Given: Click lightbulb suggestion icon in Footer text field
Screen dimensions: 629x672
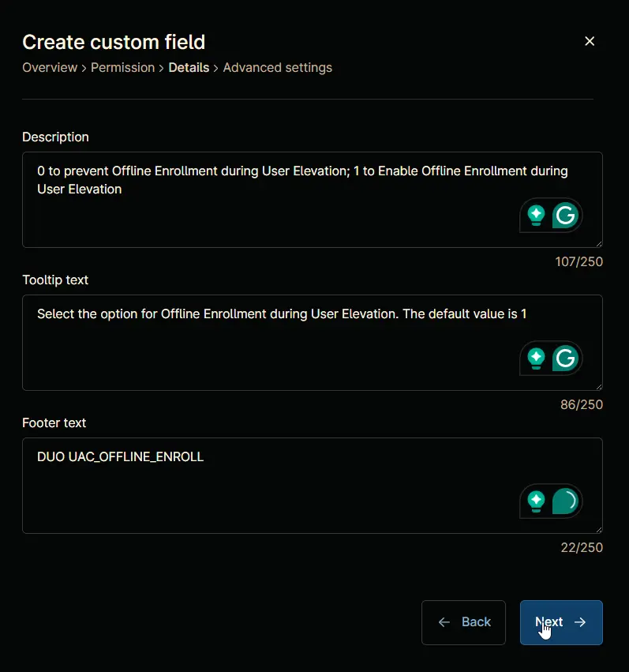Looking at the screenshot, I should tap(536, 501).
